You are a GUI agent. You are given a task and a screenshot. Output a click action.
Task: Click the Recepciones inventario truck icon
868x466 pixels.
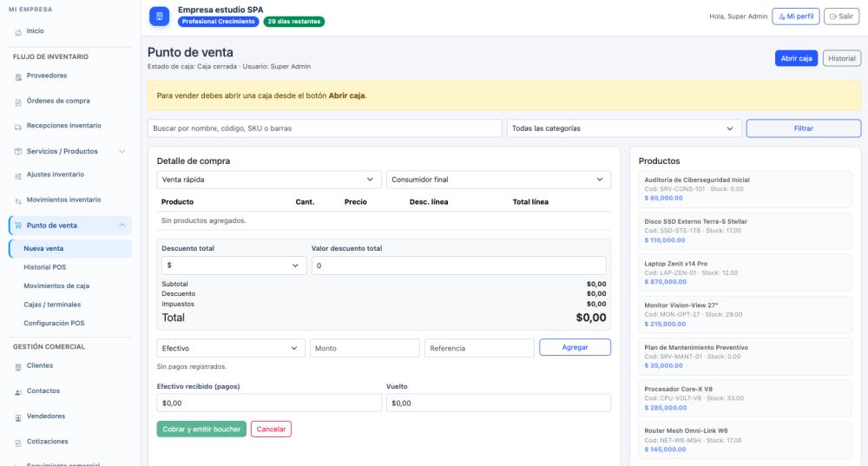[18, 127]
